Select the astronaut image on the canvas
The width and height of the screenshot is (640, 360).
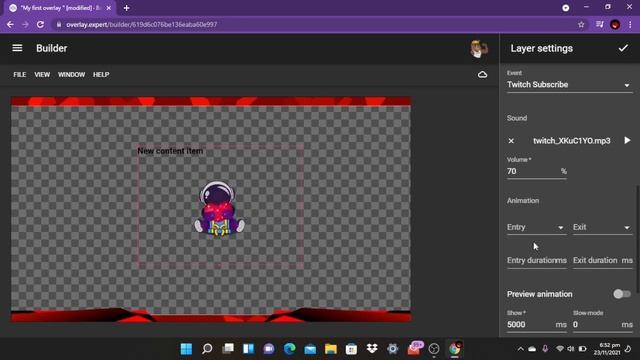coord(219,209)
